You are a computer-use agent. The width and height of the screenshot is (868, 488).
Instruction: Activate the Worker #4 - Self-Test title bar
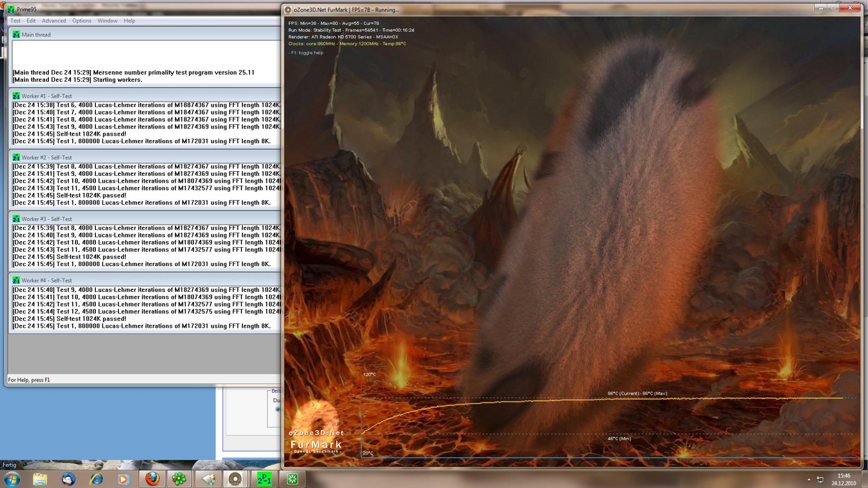tap(145, 280)
